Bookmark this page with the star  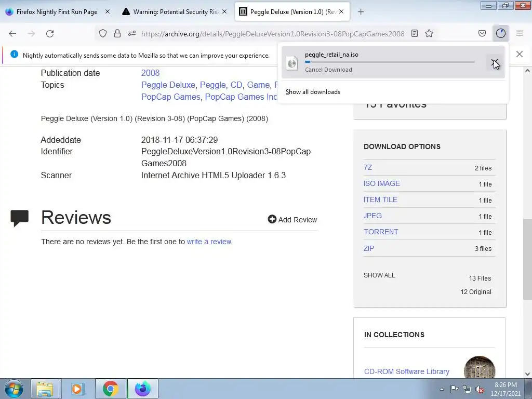(x=429, y=33)
